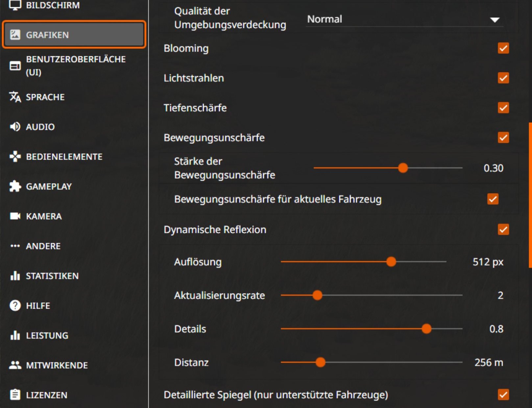Click the Mitwirkende people icon
Image resolution: width=532 pixels, height=408 pixels.
pos(15,365)
